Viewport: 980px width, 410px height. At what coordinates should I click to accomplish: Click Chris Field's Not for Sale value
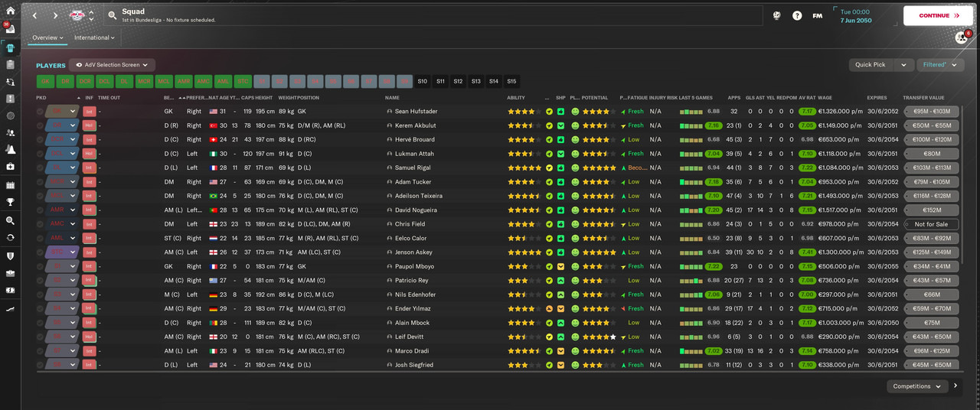931,224
